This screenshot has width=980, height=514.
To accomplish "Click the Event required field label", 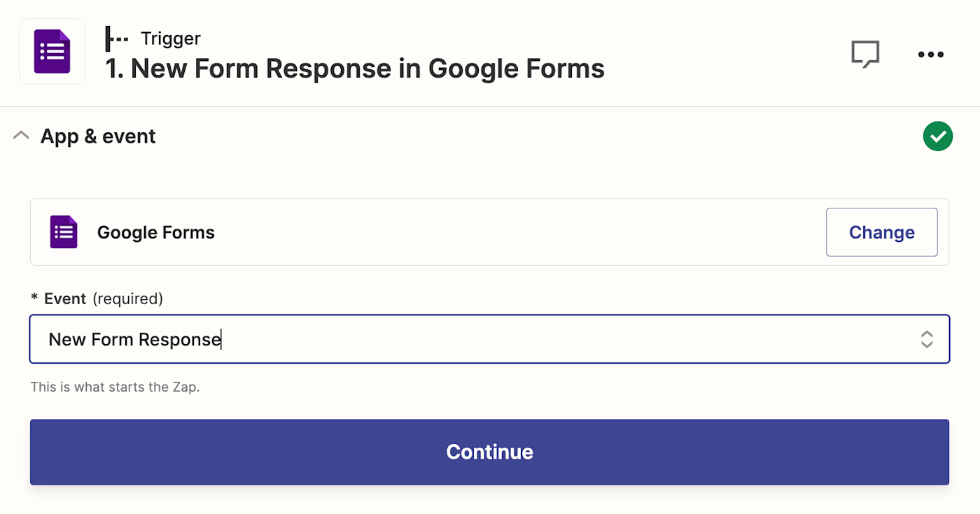I will [x=65, y=299].
